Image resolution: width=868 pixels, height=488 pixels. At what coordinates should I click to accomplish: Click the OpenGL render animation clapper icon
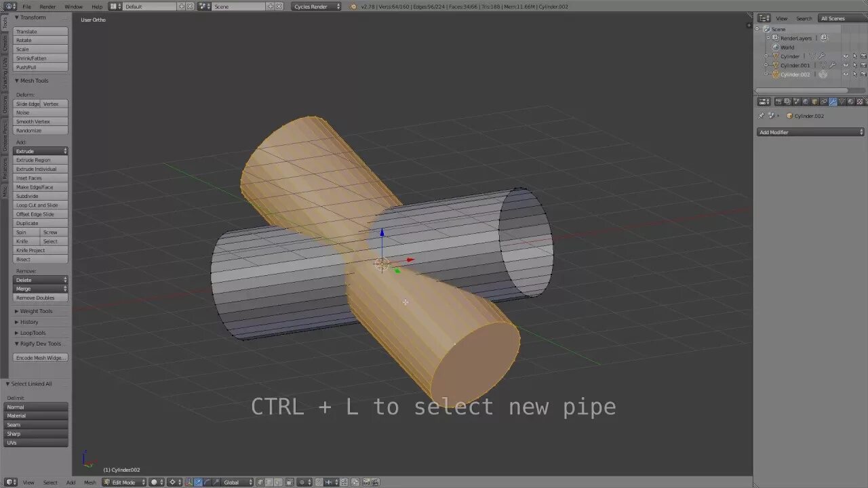tap(375, 482)
